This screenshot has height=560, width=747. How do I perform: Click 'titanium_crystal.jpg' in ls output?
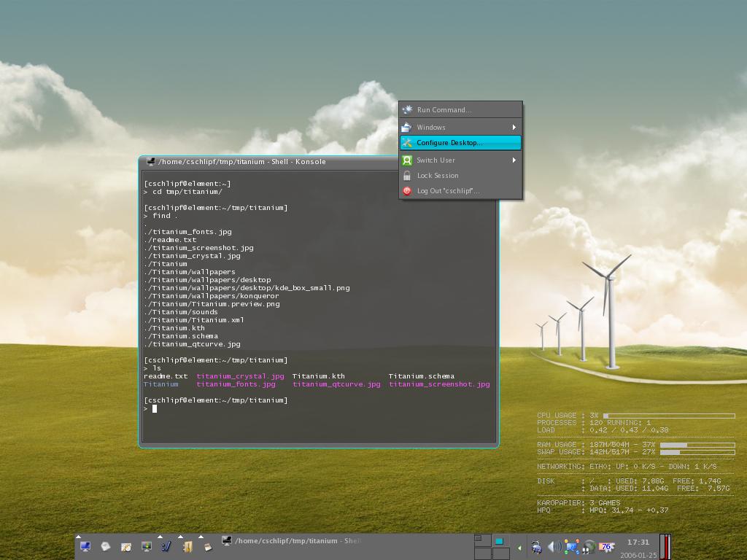point(240,376)
